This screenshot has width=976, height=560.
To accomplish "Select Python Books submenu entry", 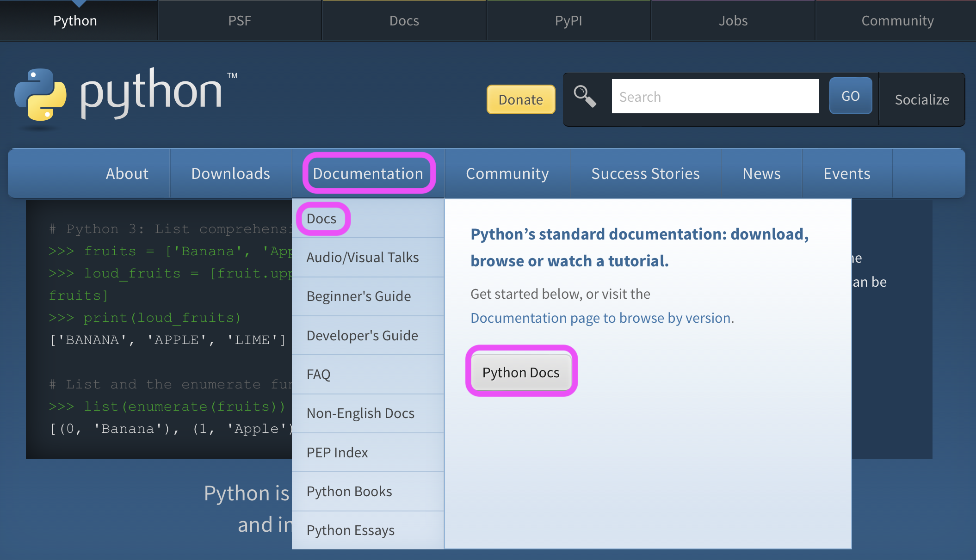I will tap(368, 491).
